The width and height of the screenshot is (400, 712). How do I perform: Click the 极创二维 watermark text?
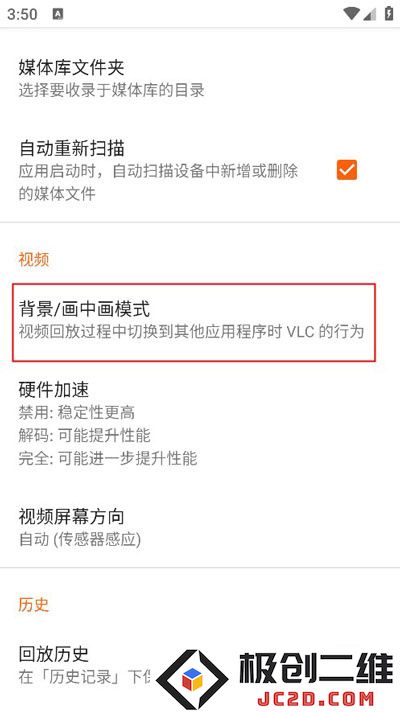(316, 668)
